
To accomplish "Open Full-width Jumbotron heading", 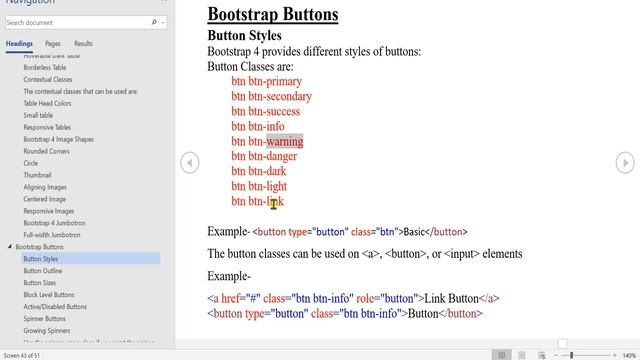I will tap(52, 235).
